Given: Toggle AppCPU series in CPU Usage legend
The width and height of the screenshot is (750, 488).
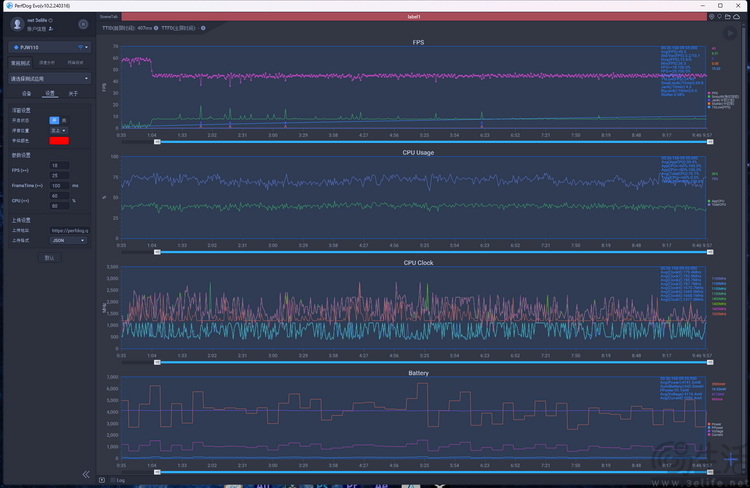Looking at the screenshot, I should [x=716, y=201].
